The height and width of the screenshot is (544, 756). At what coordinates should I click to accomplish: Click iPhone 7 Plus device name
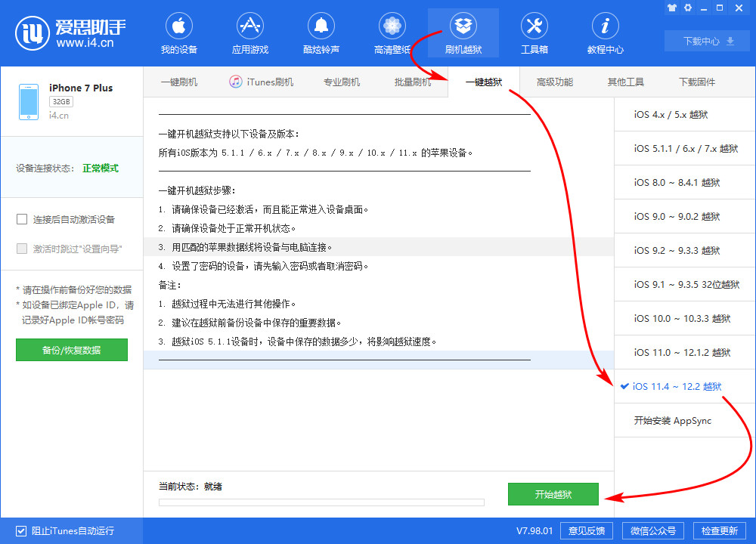(81, 88)
